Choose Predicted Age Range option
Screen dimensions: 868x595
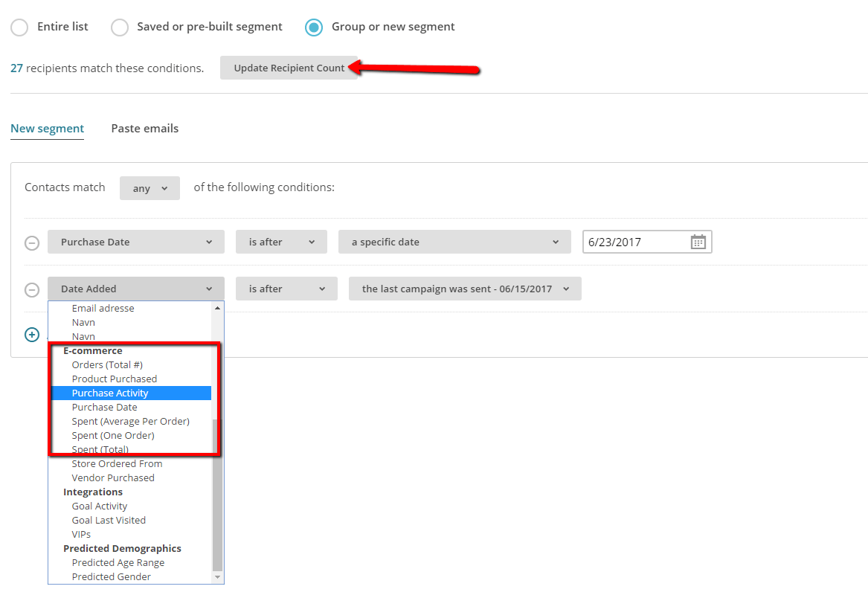tap(118, 562)
